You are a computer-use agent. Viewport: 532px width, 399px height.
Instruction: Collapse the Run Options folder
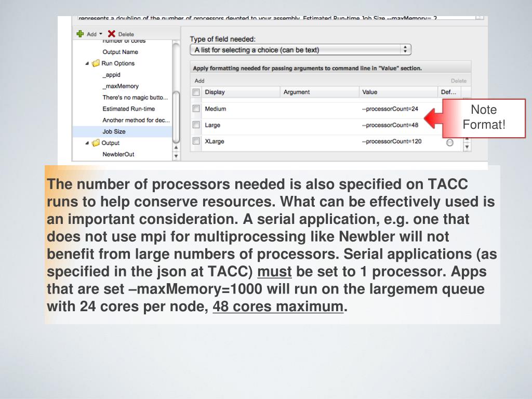tap(87, 63)
